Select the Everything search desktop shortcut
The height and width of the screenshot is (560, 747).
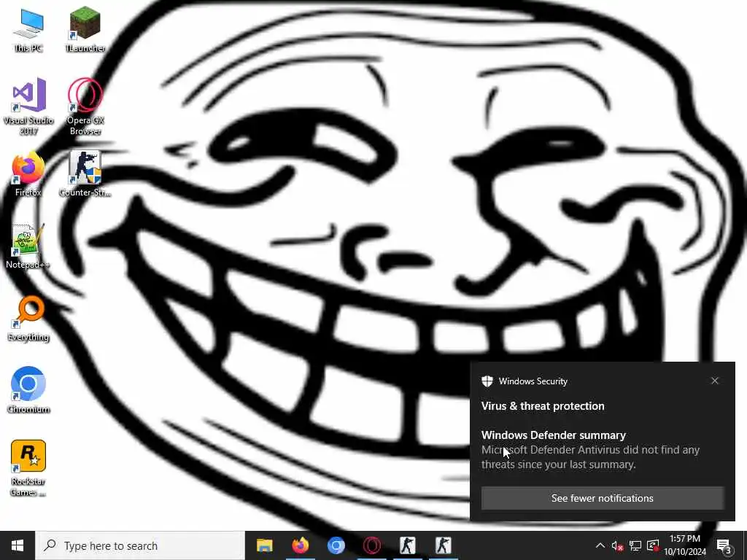[28, 318]
